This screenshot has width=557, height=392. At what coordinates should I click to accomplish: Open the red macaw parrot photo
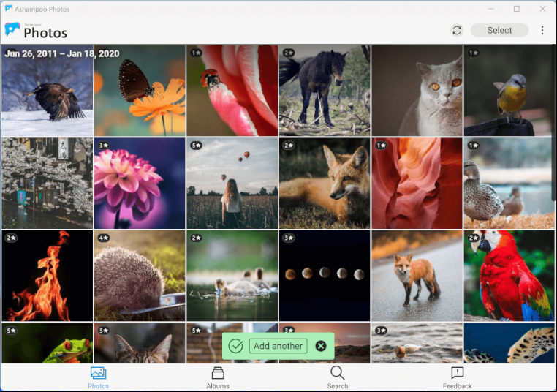click(508, 276)
